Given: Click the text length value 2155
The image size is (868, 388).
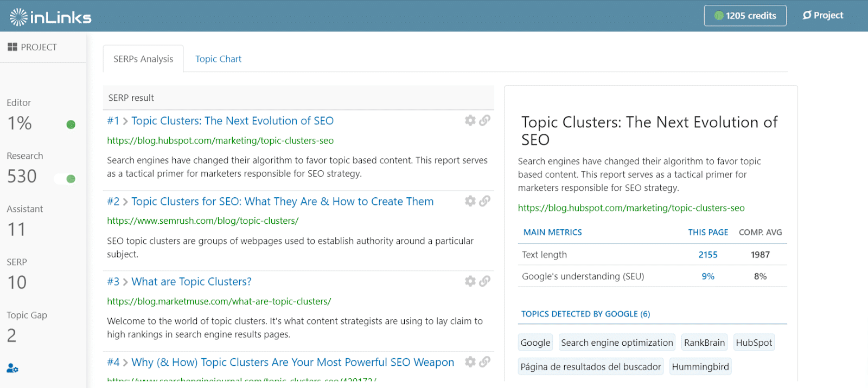Looking at the screenshot, I should 708,255.
